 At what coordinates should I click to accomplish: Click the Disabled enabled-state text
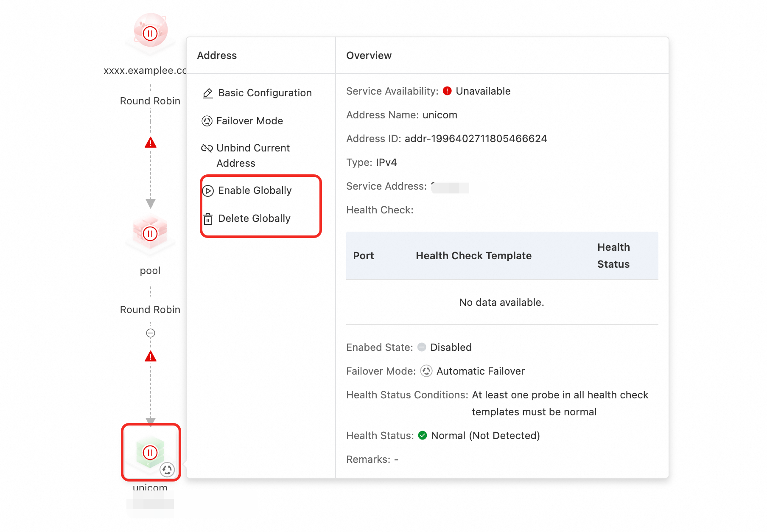451,347
